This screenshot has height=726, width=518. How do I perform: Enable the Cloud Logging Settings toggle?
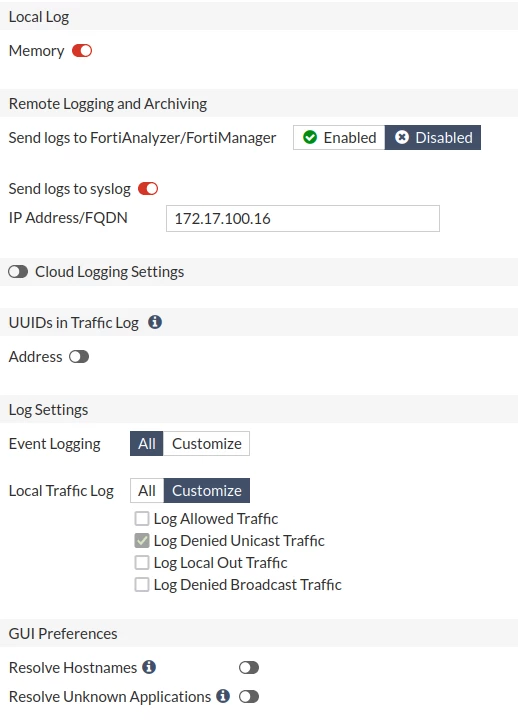point(18,272)
